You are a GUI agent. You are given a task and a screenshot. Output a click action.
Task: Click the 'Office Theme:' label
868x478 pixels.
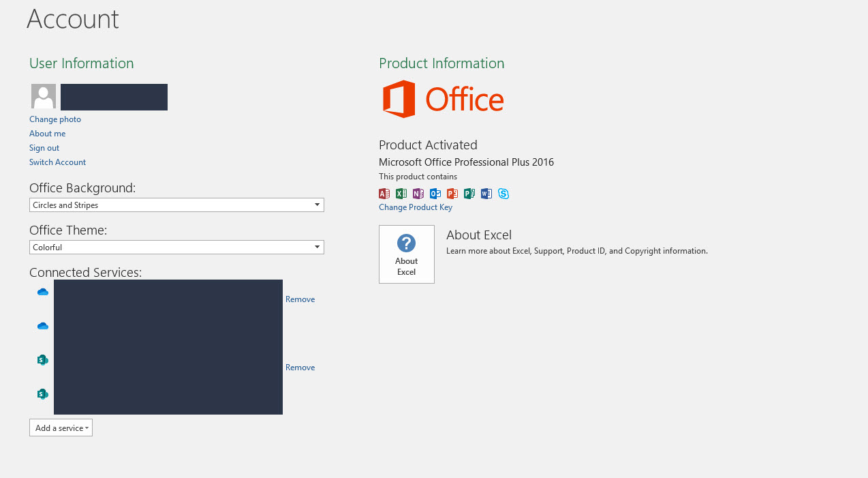tap(68, 230)
